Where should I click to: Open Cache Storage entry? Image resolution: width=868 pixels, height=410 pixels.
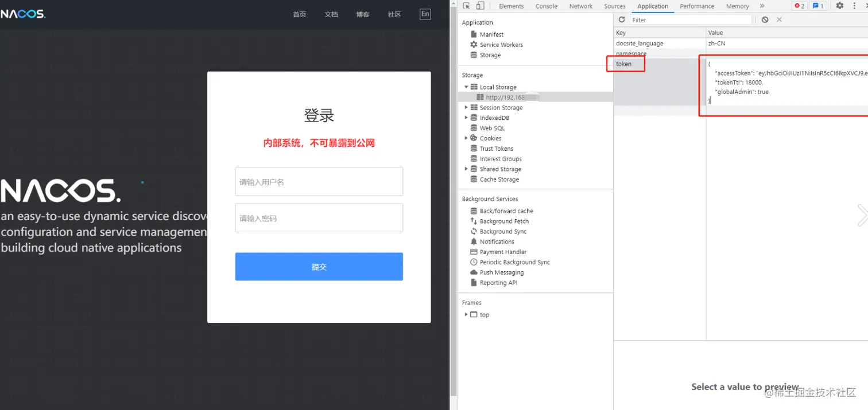tap(494, 179)
